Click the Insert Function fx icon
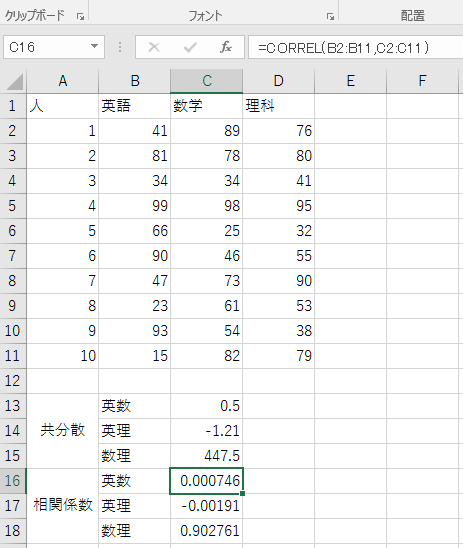The image size is (463, 548). 226,47
